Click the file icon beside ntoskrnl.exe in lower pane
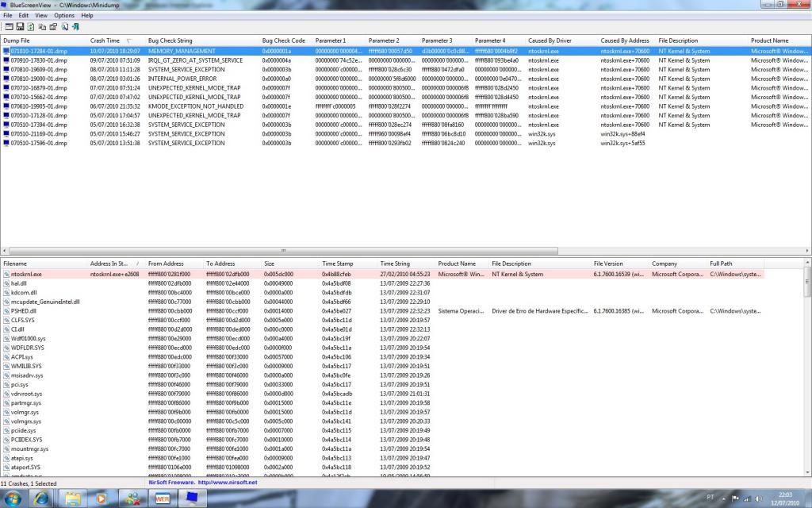Image resolution: width=812 pixels, height=508 pixels. (6, 274)
